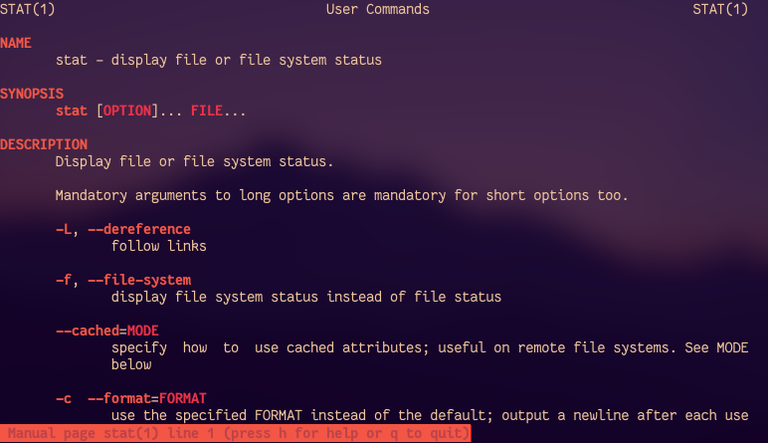
Task: Click 'stat - display file' name line
Action: (x=218, y=60)
